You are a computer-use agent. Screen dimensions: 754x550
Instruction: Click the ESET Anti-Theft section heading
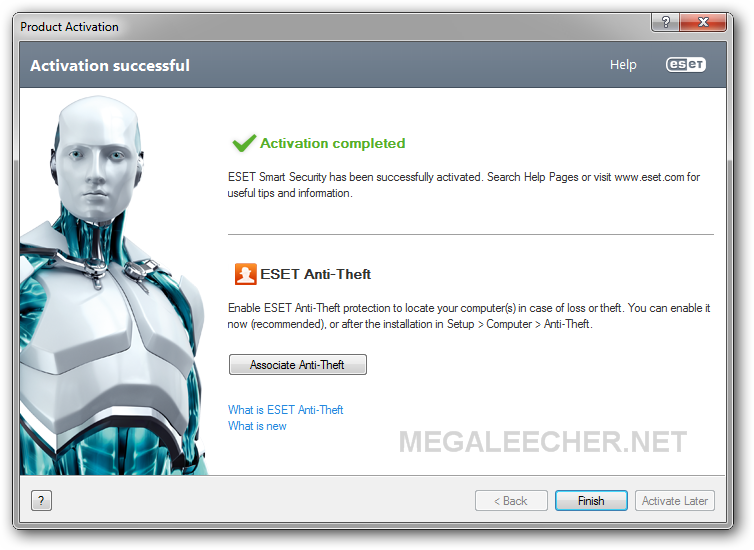[x=315, y=274]
